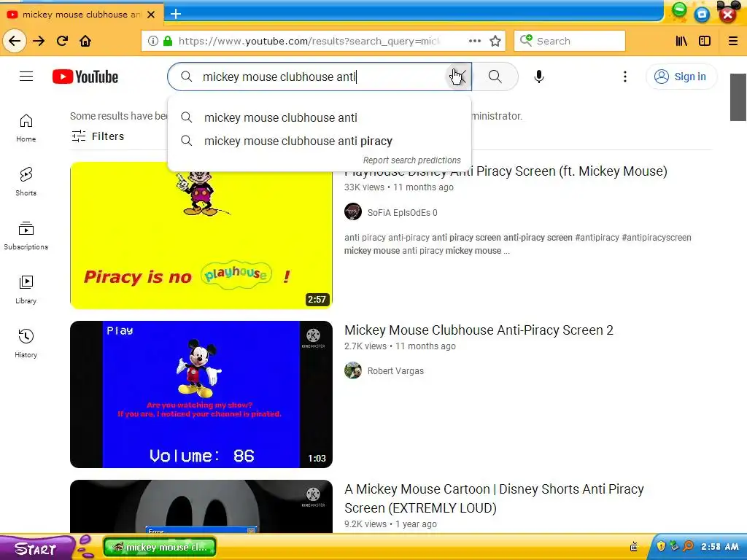Reload the page with the refresh icon
747x560 pixels.
[63, 41]
